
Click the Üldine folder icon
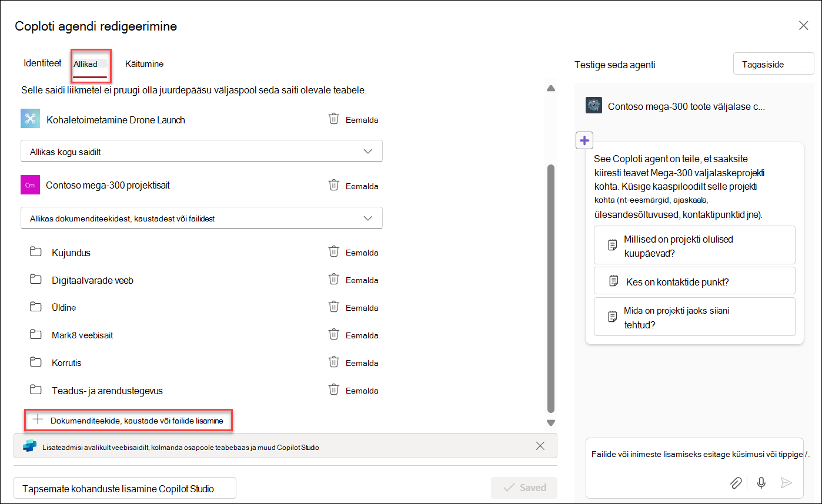(36, 307)
